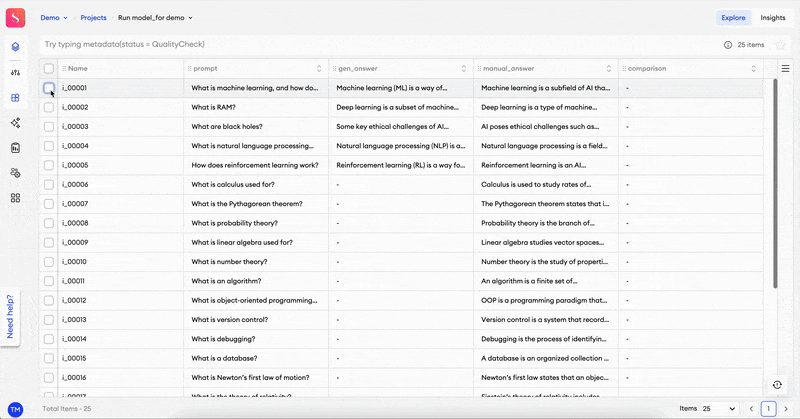This screenshot has width=800, height=419.
Task: Open cell 'What is version control?'
Action: [256, 320]
